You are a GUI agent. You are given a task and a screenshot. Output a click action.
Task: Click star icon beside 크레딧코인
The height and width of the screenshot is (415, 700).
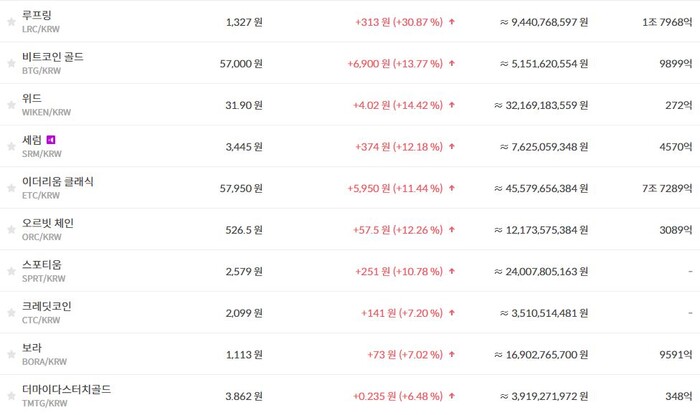coord(11,312)
